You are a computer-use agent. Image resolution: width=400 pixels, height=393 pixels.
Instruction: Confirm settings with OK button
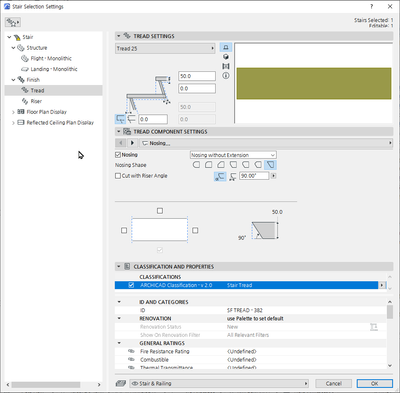click(375, 383)
